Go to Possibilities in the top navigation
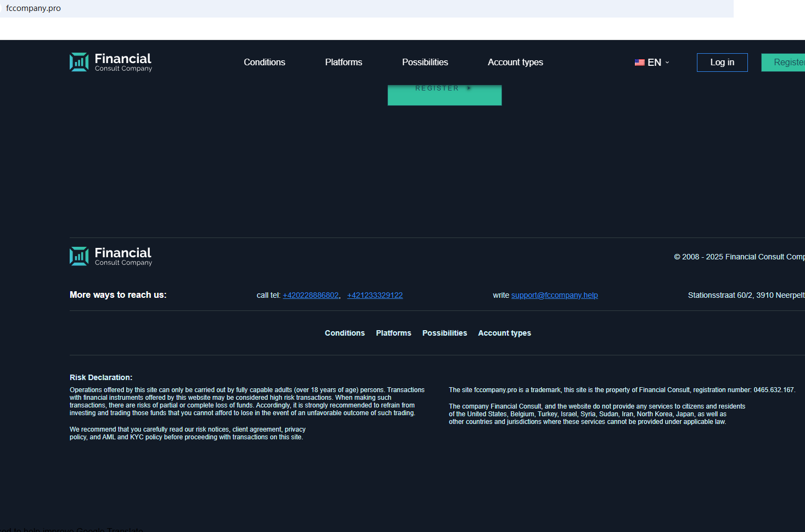The image size is (805, 532). (425, 63)
